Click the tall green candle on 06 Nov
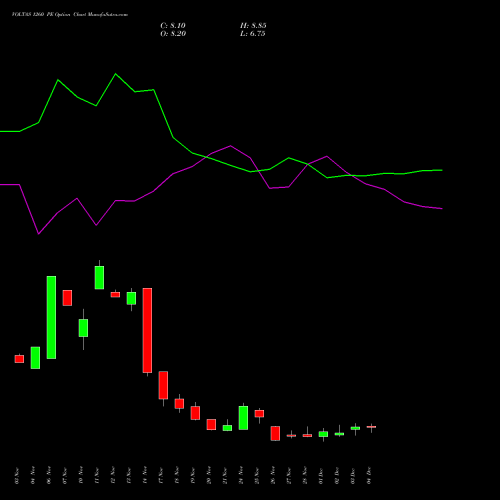This screenshot has height=500, width=500. point(51,317)
